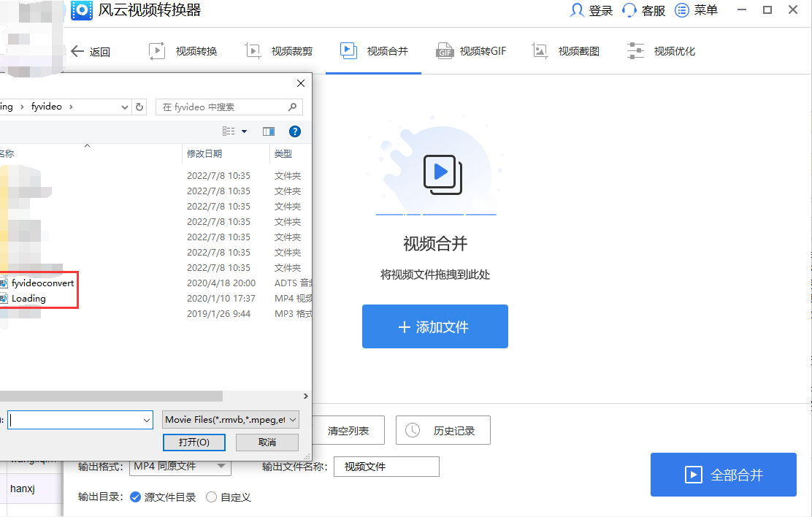The width and height of the screenshot is (812, 517).
Task: Select hanxj entry in left list
Action: [x=22, y=489]
